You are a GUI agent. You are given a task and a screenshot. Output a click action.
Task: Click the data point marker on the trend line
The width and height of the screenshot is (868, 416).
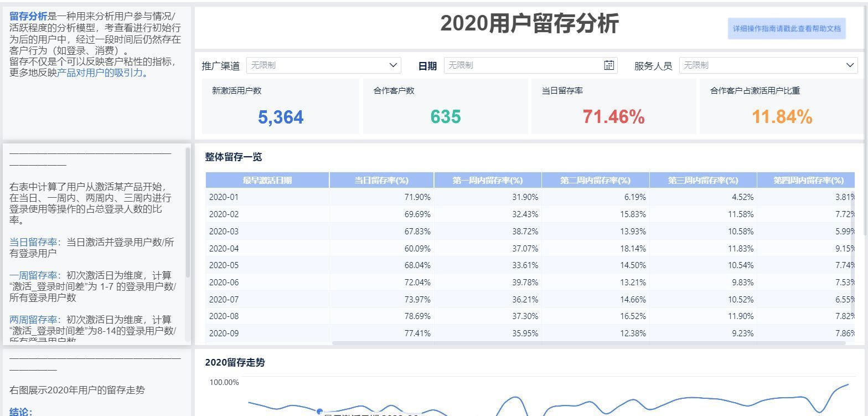(x=319, y=411)
